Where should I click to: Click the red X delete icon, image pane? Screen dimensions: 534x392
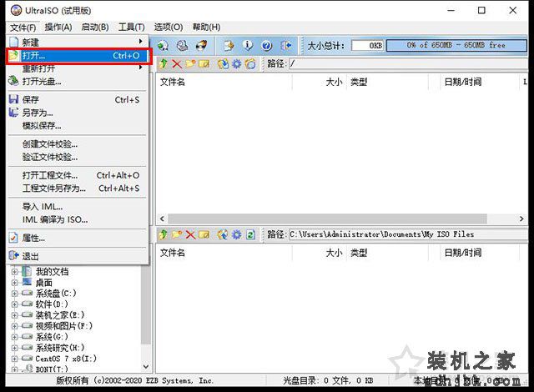coord(177,63)
